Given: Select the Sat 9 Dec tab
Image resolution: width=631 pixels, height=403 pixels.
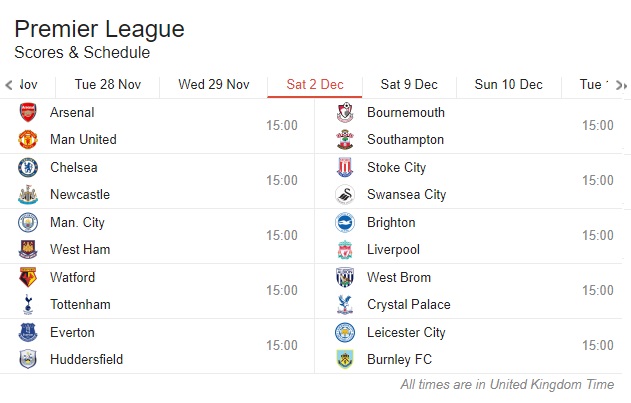Looking at the screenshot, I should click(409, 85).
